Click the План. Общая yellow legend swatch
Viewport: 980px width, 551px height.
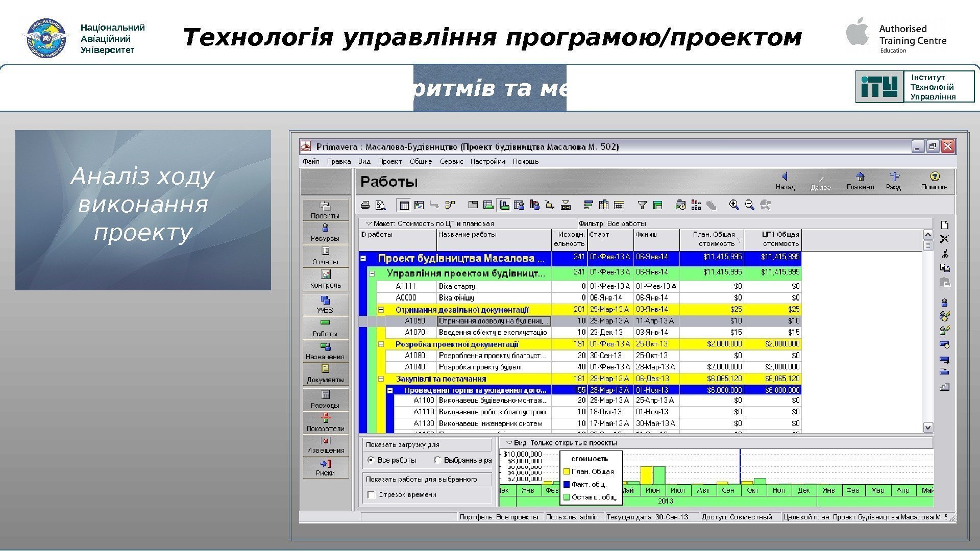(566, 472)
